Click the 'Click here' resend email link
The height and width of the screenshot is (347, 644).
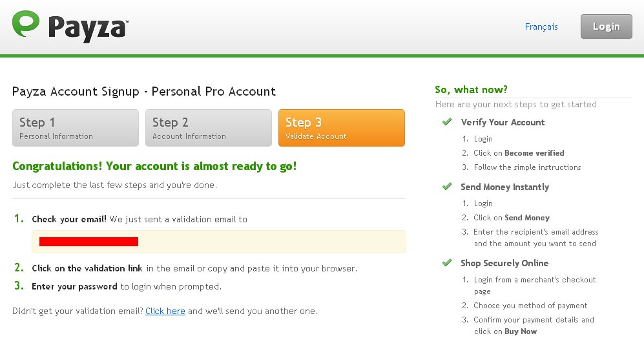(x=165, y=311)
